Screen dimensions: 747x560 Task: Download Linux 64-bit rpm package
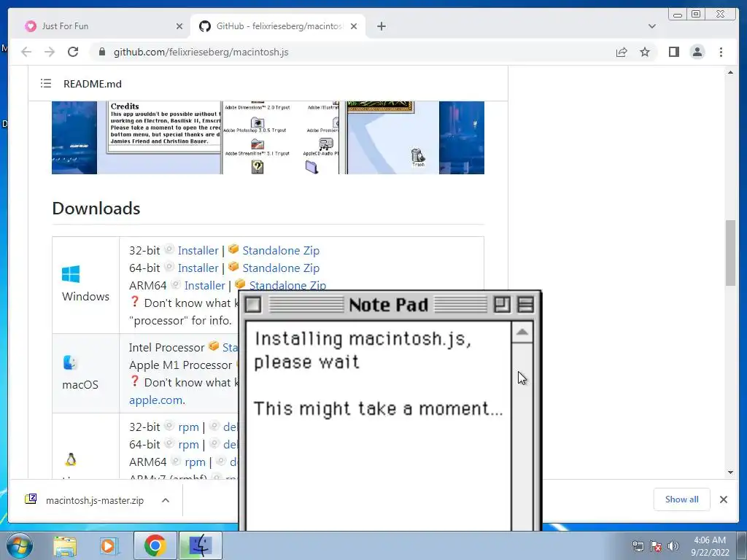coord(188,445)
